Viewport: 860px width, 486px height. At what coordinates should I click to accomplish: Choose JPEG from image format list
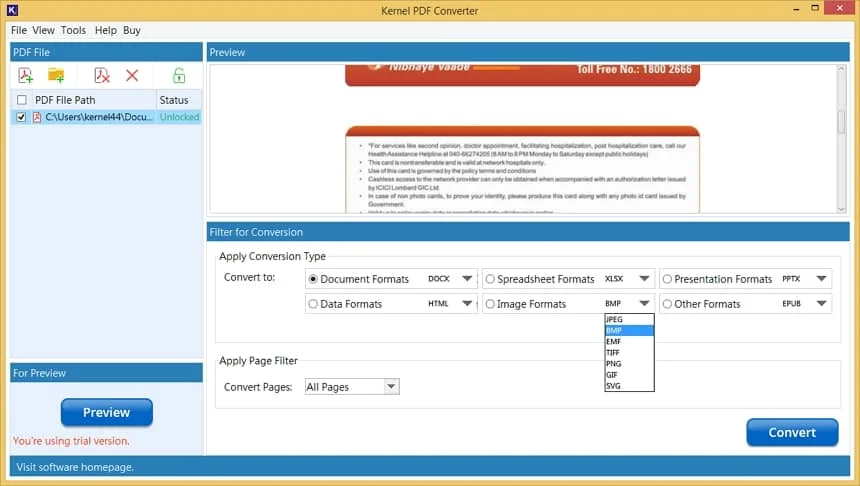tap(629, 319)
